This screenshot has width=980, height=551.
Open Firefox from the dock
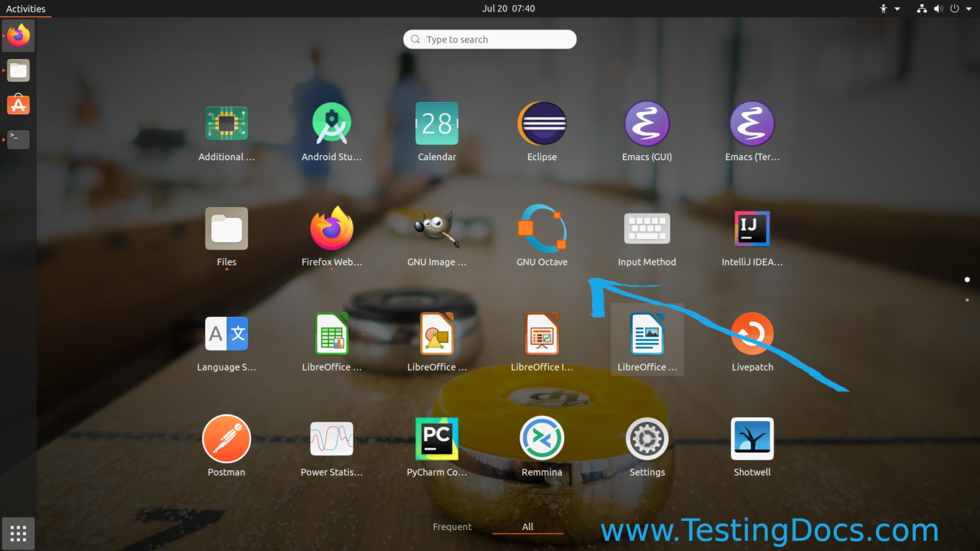[18, 36]
